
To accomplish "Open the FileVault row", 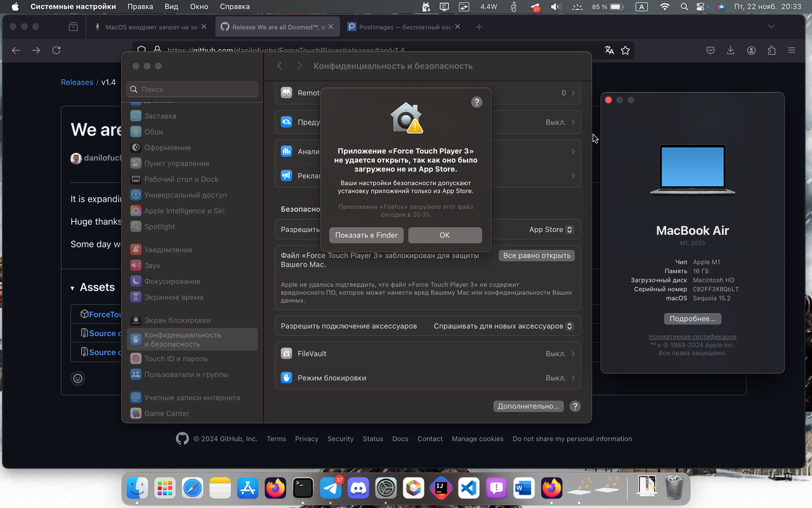I will tap(428, 354).
